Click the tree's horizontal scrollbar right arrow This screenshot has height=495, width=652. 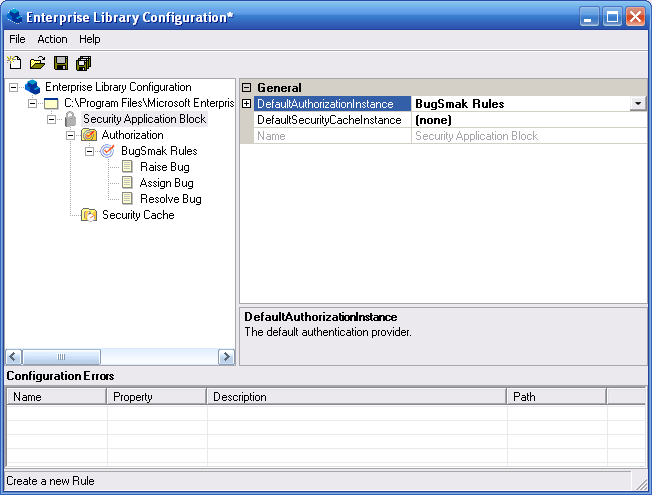pos(227,357)
